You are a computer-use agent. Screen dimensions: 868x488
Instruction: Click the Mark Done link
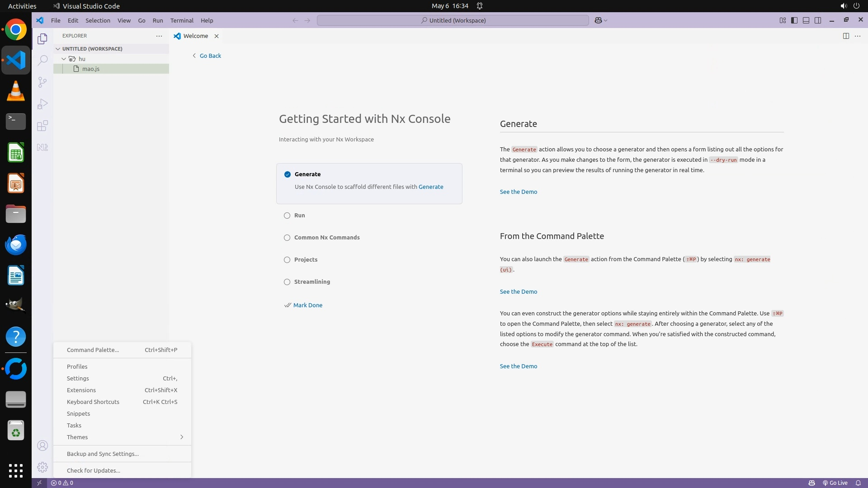pos(307,305)
